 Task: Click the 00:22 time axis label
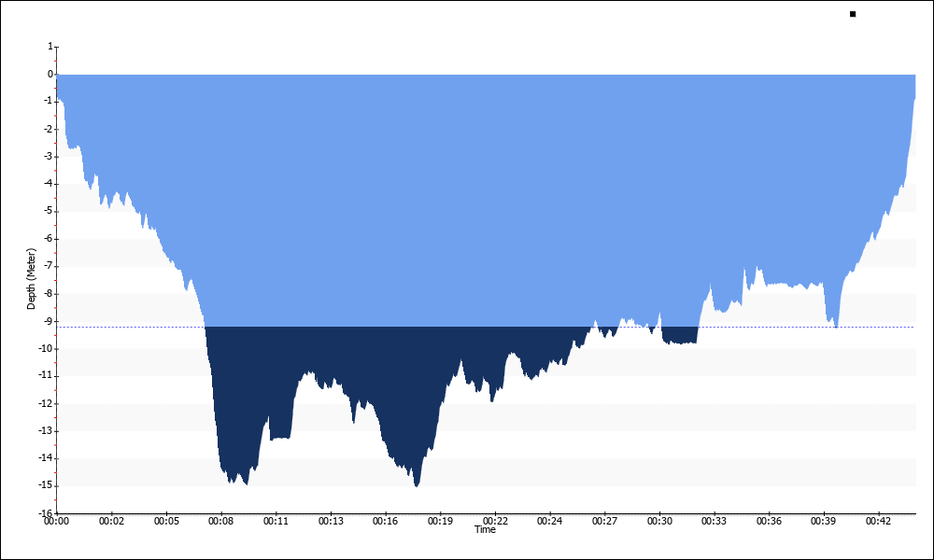[x=495, y=522]
